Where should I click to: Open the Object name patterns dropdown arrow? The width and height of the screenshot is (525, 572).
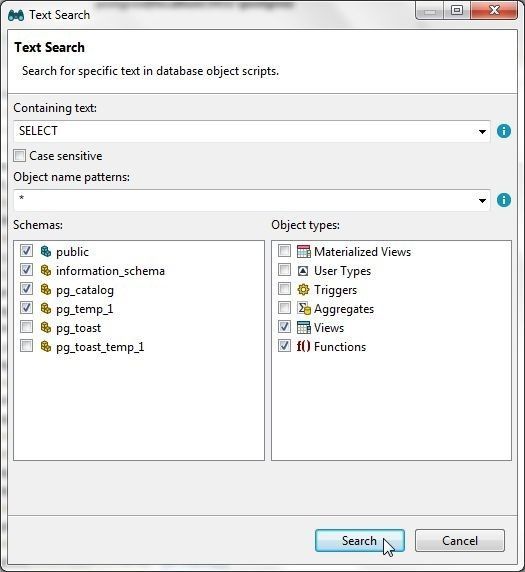482,200
